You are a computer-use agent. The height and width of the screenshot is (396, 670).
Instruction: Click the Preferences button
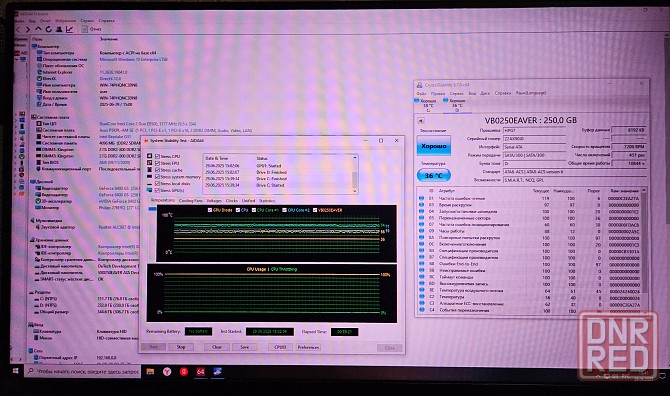308,347
